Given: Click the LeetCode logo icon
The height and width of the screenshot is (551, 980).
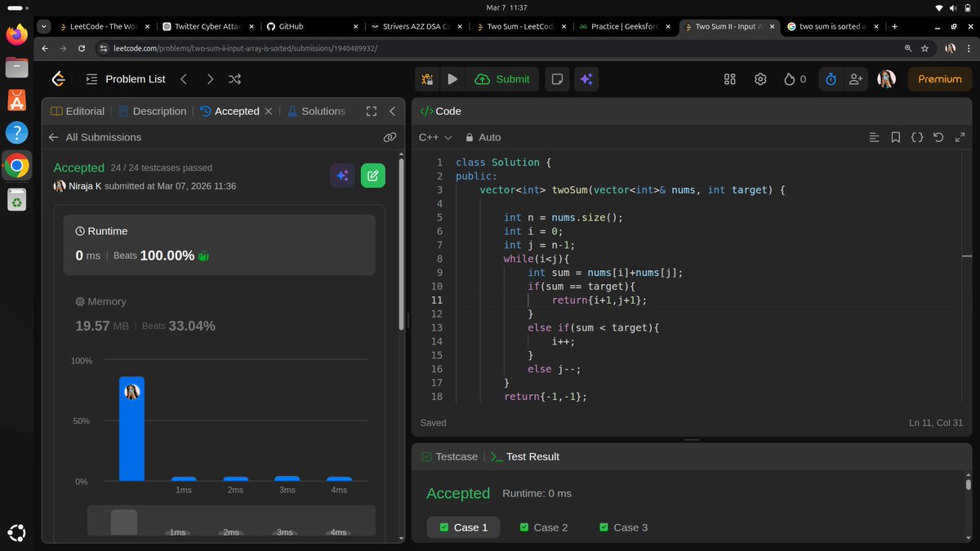Looking at the screenshot, I should [x=58, y=79].
